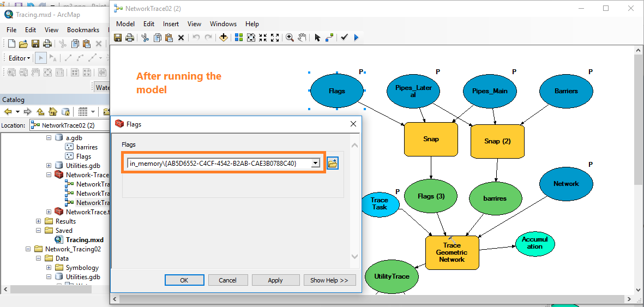
Task: Click the Fixed Zoom Out icon
Action: 275,38
